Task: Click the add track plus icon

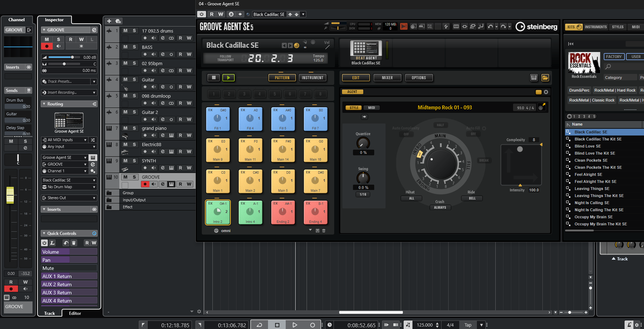Action: pyautogui.click(x=109, y=21)
